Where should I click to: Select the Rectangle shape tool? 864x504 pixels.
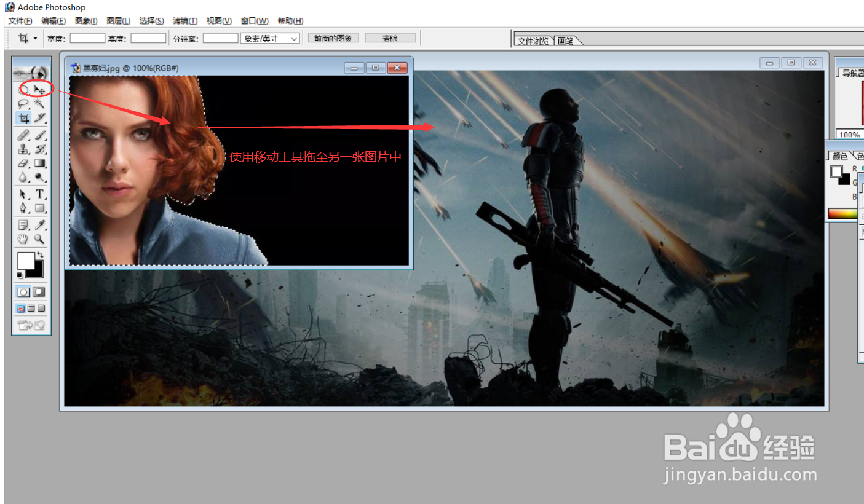click(40, 208)
